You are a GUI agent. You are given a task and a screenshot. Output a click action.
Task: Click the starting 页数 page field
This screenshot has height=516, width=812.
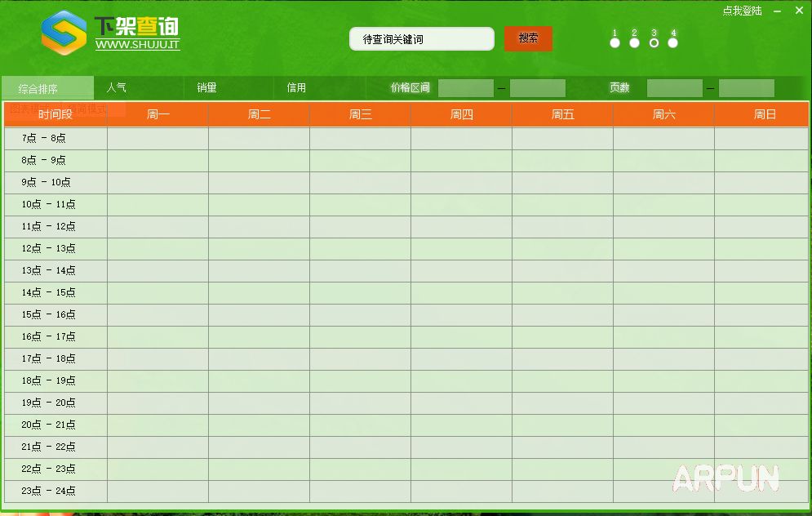[675, 88]
